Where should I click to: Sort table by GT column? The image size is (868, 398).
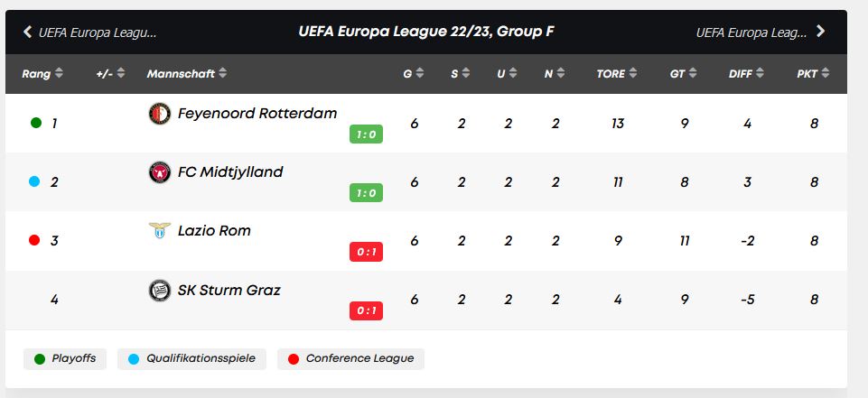click(x=683, y=73)
